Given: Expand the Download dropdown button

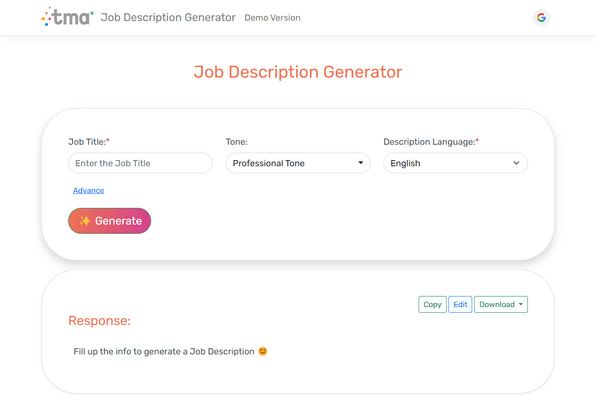Looking at the screenshot, I should click(x=501, y=305).
